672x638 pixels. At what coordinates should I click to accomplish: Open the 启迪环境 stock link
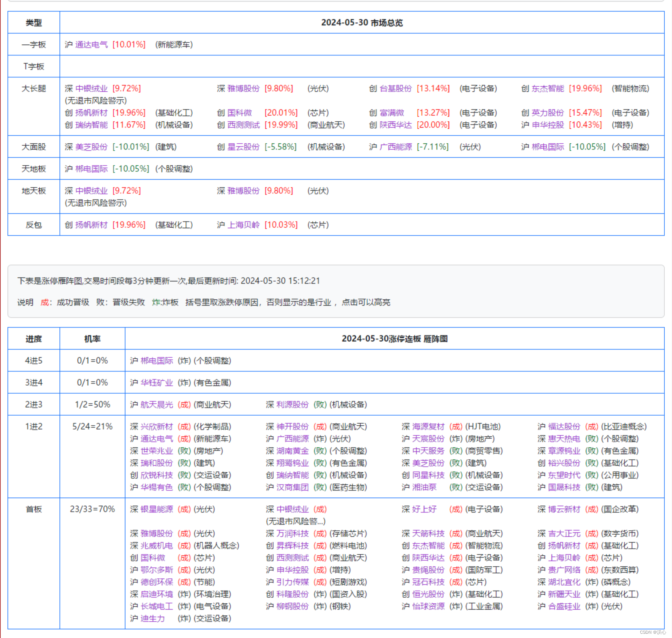point(157,594)
